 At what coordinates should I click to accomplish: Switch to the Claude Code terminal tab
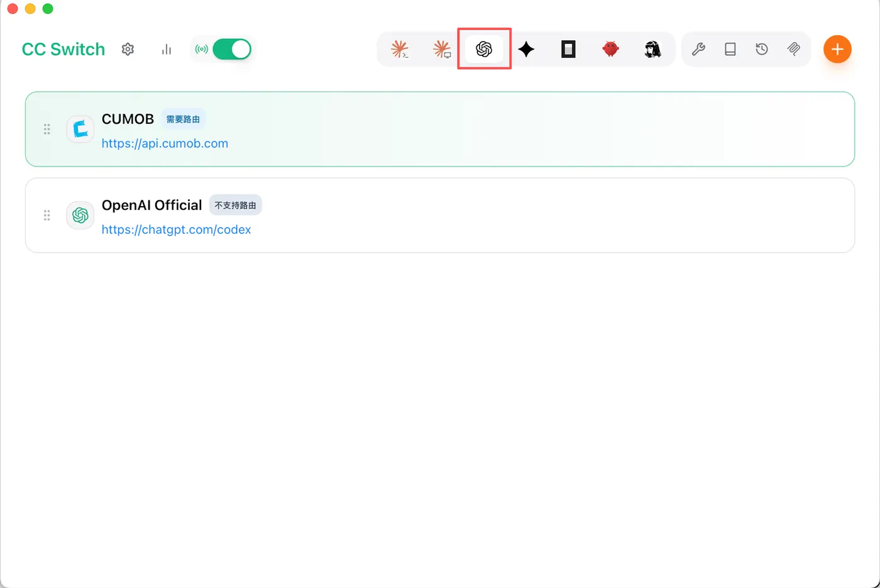click(x=400, y=49)
